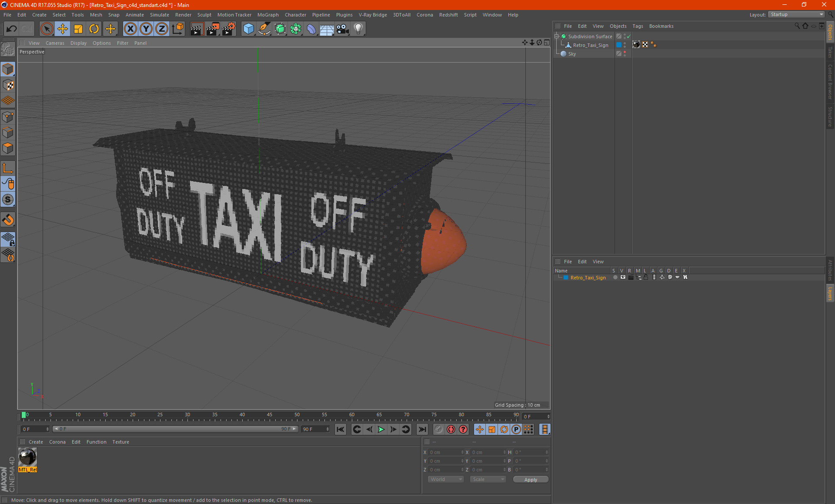Go to end of animation
This screenshot has height=504, width=835.
[422, 429]
